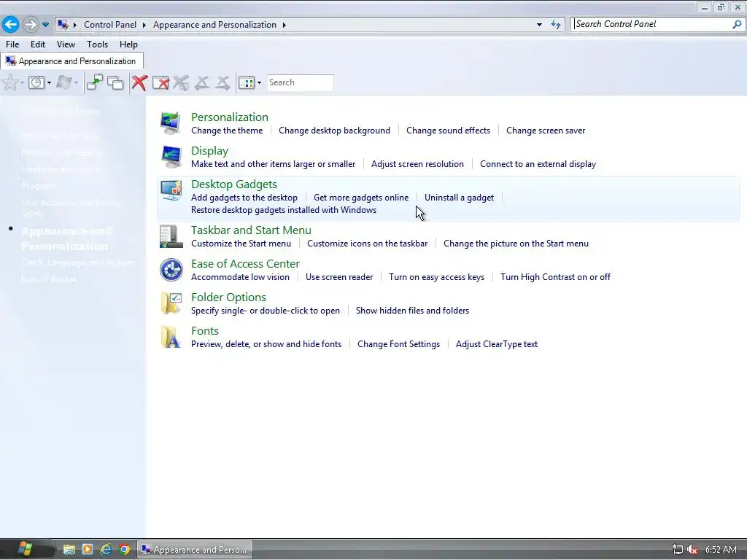
Task: Click the overlapping windows toolbar icon
Action: click(x=115, y=83)
